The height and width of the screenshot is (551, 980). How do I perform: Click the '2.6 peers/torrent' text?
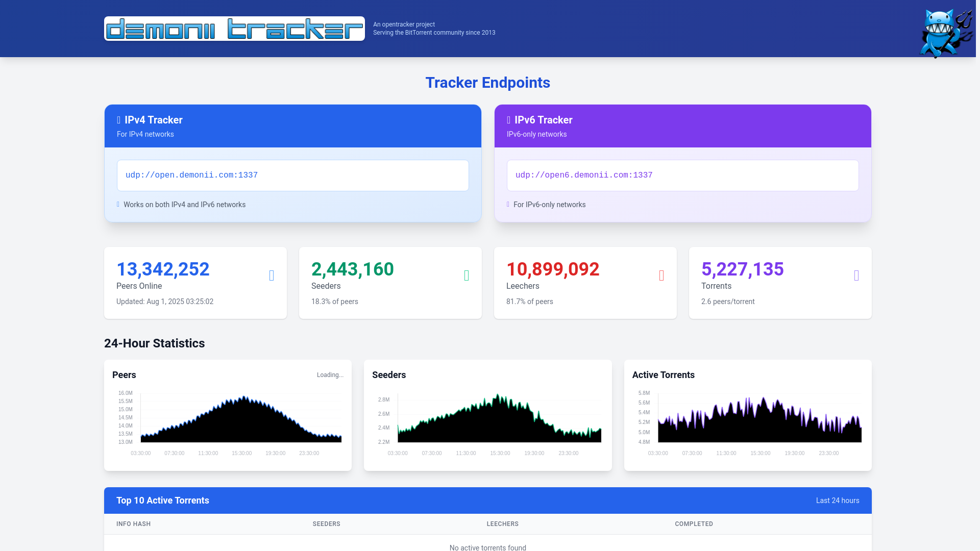pos(728,302)
